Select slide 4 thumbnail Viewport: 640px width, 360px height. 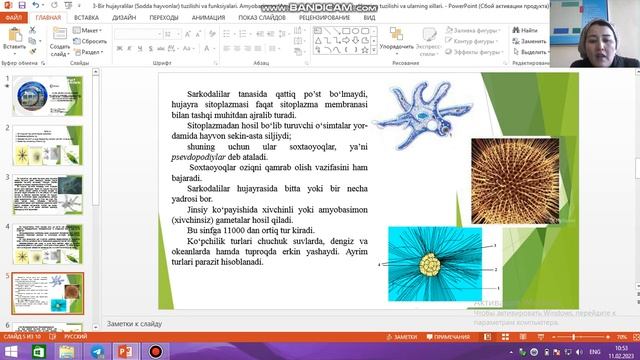click(47, 244)
